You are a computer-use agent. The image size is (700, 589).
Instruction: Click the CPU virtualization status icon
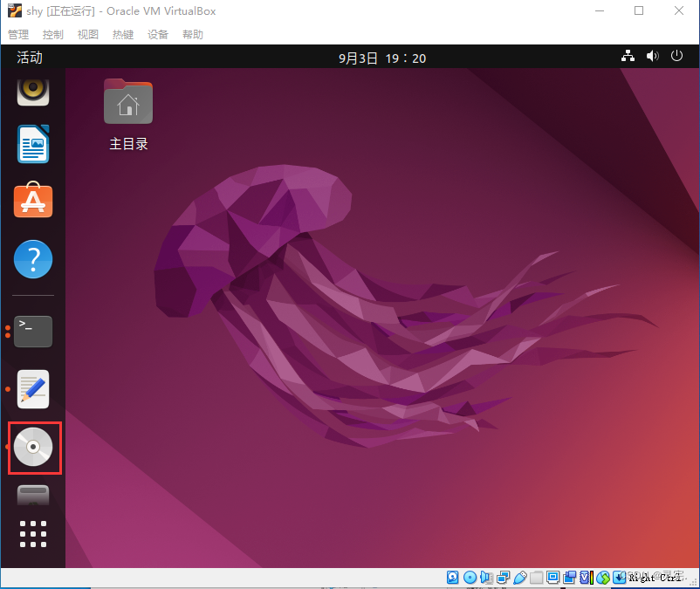[x=587, y=578]
